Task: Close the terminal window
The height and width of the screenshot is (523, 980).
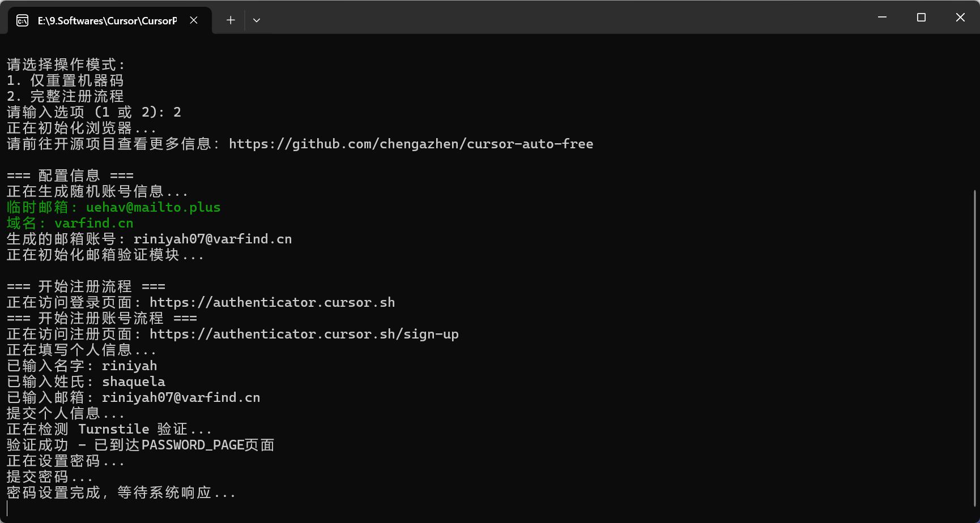Action: [960, 18]
